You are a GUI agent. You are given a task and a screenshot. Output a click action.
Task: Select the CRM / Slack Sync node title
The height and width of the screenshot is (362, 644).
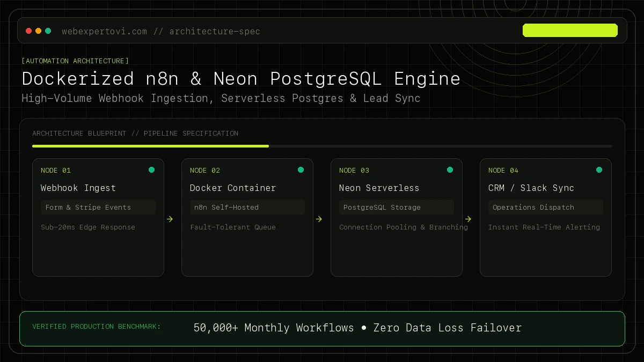tap(531, 188)
